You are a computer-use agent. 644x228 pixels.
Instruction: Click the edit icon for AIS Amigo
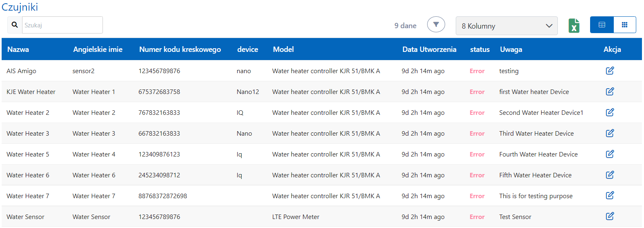[610, 71]
